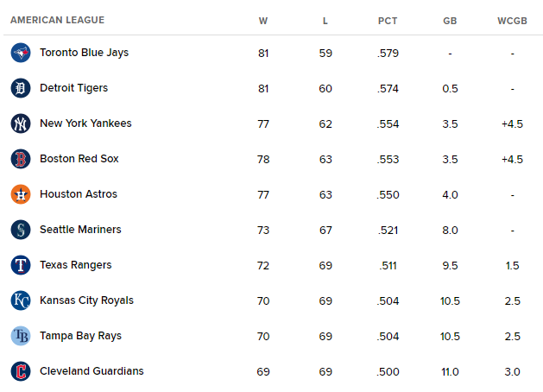Click the GB column header
The width and height of the screenshot is (543, 392).
click(450, 21)
